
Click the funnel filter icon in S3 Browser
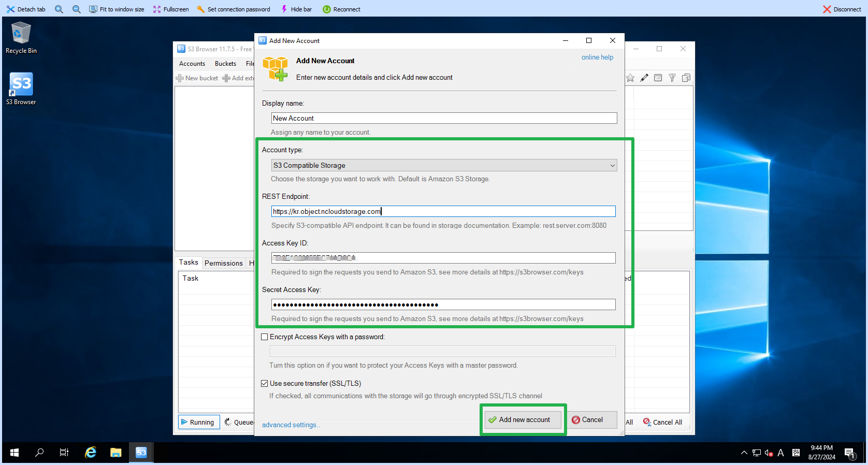[x=672, y=78]
